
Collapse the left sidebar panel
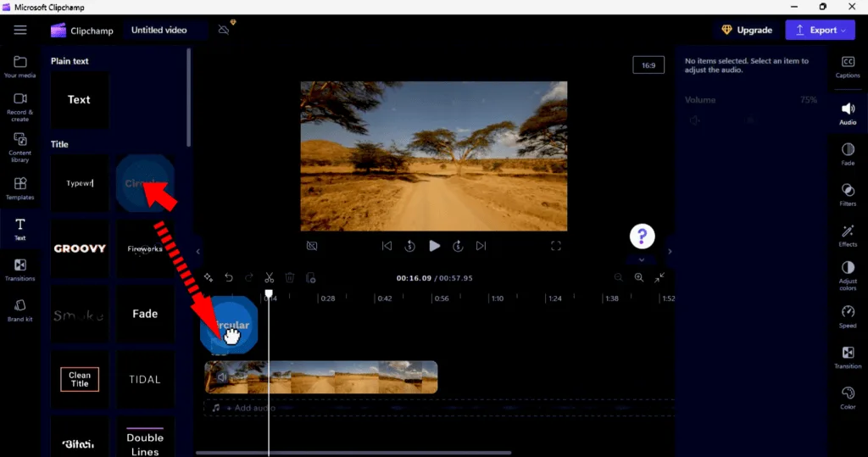(x=198, y=252)
